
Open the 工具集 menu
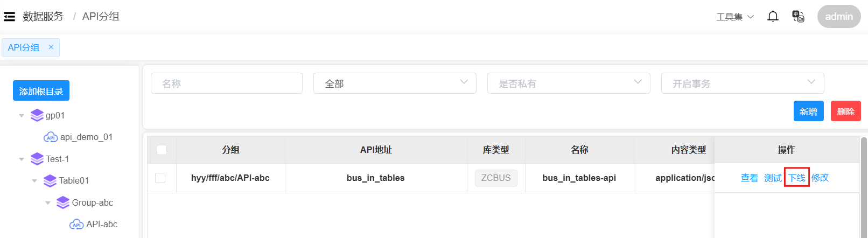click(x=734, y=17)
